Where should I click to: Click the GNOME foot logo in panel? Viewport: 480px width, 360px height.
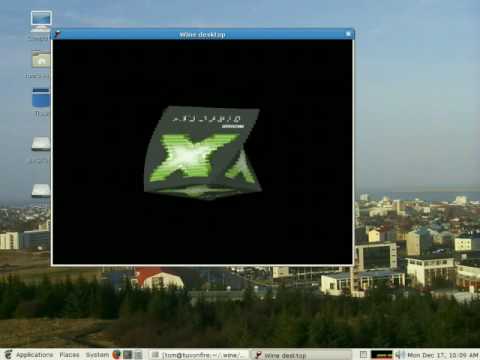(8, 354)
